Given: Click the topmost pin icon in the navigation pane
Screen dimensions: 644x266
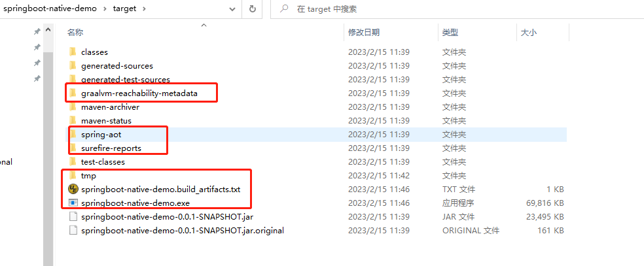Looking at the screenshot, I should [x=37, y=31].
